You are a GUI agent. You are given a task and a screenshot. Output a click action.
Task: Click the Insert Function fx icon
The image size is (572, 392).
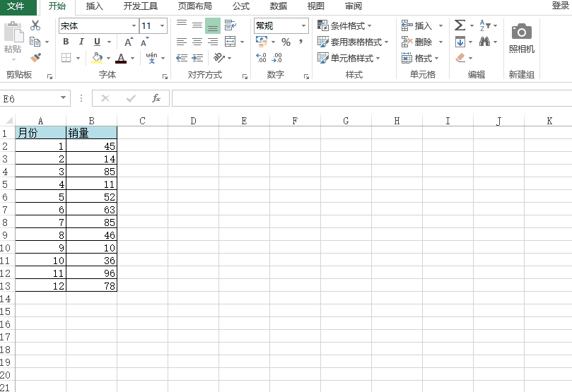156,98
